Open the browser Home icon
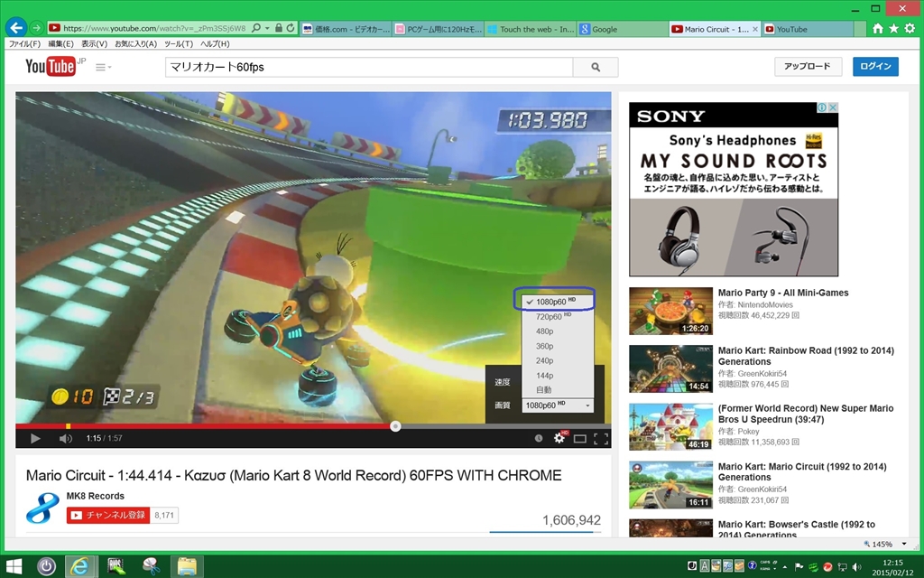This screenshot has width=924, height=578. pos(877,28)
